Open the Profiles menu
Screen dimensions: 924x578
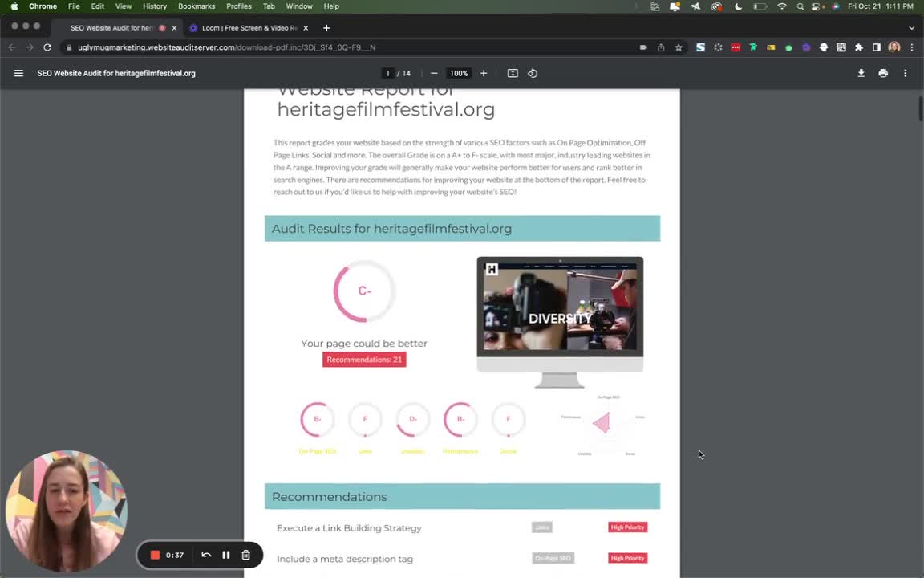click(239, 6)
